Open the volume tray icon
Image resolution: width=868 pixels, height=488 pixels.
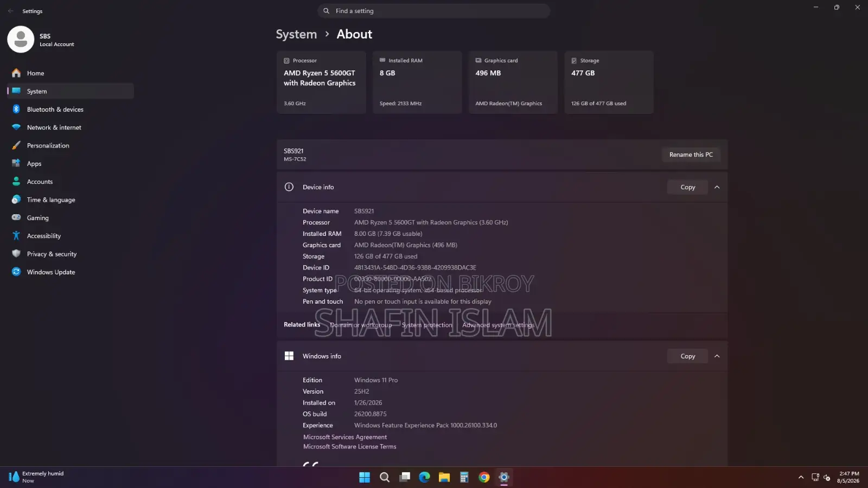pos(827,477)
